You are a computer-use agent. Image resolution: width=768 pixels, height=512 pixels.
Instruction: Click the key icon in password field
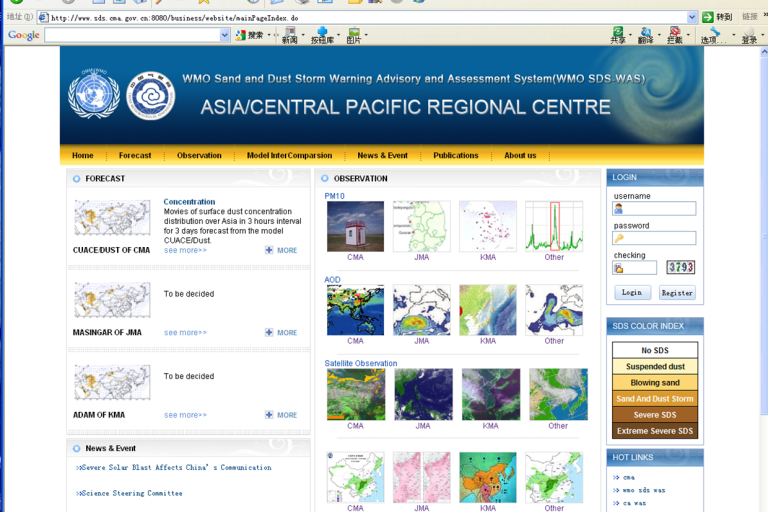coord(619,238)
